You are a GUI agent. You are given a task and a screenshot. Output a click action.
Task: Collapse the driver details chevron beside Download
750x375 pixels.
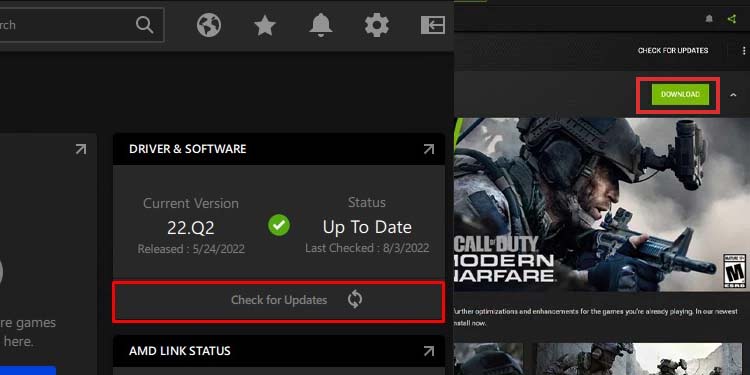pyautogui.click(x=733, y=95)
